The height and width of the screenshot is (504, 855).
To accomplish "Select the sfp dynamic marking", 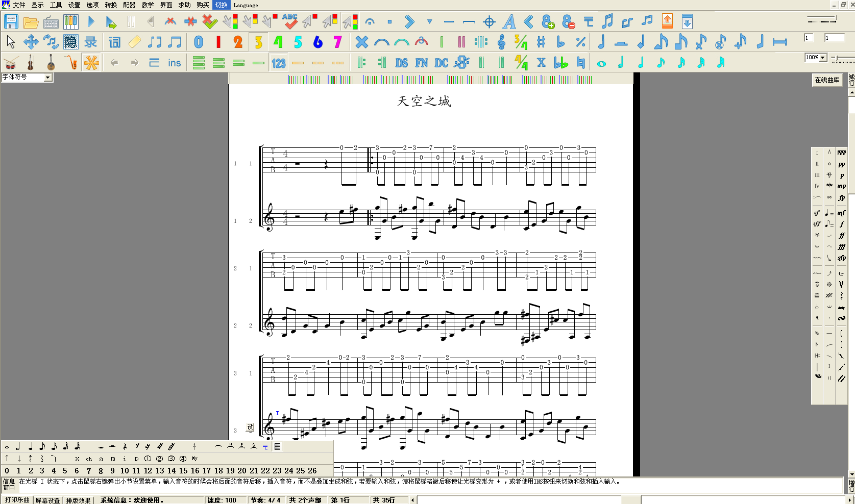I will coord(842,258).
